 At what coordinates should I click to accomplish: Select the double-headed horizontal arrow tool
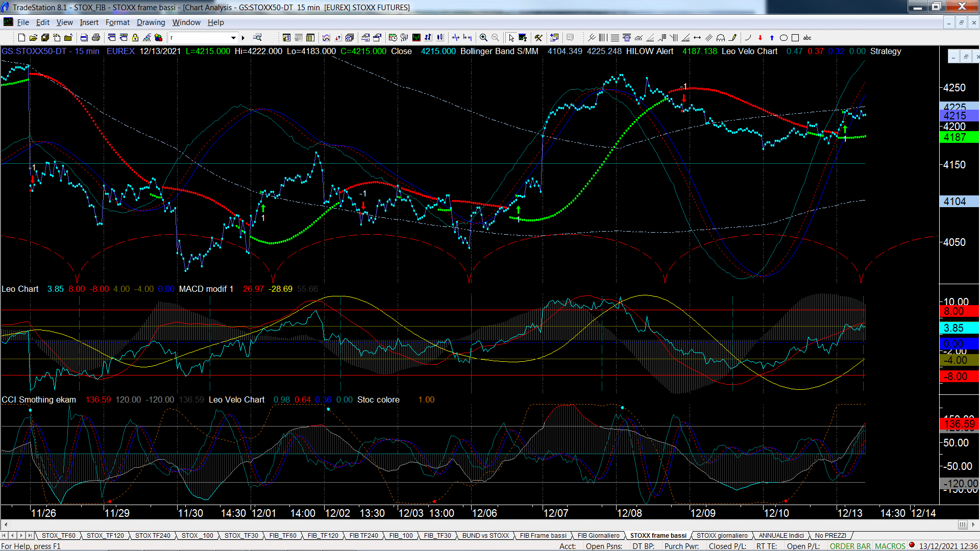pos(697,38)
